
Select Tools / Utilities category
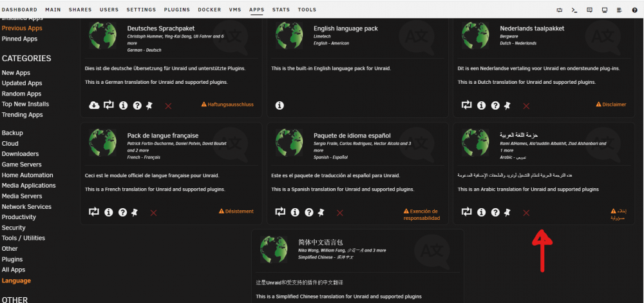point(23,238)
